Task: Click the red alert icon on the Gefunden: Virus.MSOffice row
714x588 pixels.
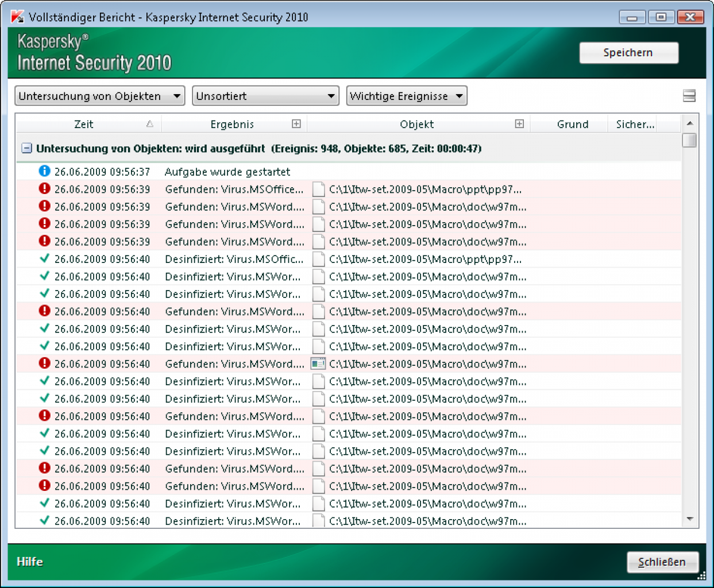Action: click(44, 188)
